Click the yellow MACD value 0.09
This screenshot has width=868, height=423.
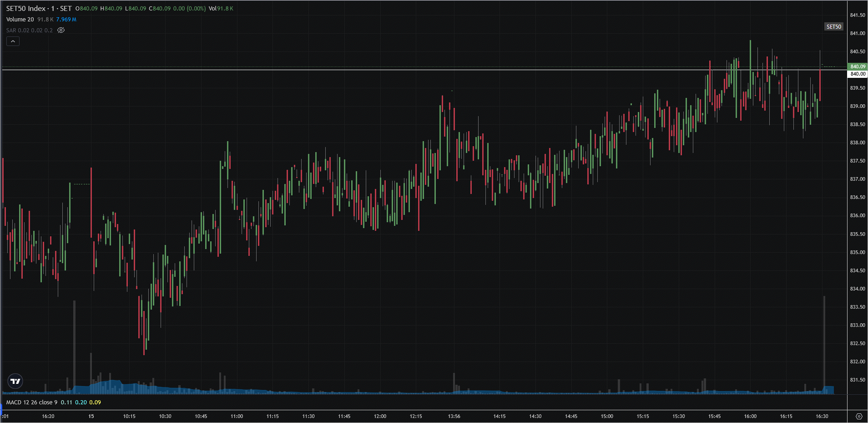coord(95,403)
